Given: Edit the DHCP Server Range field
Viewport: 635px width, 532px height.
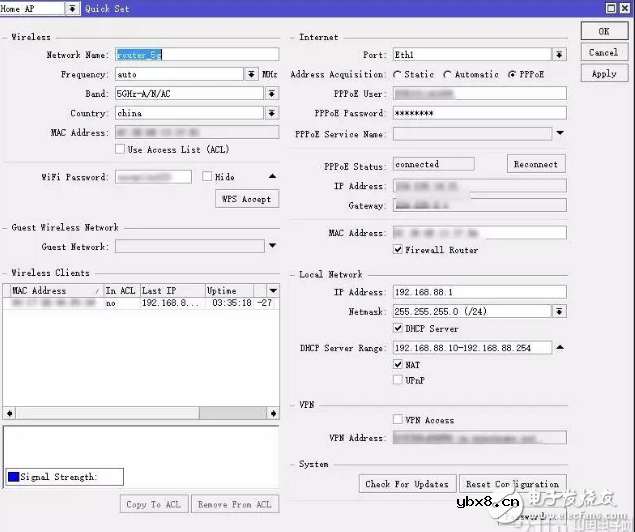Looking at the screenshot, I should tap(472, 348).
